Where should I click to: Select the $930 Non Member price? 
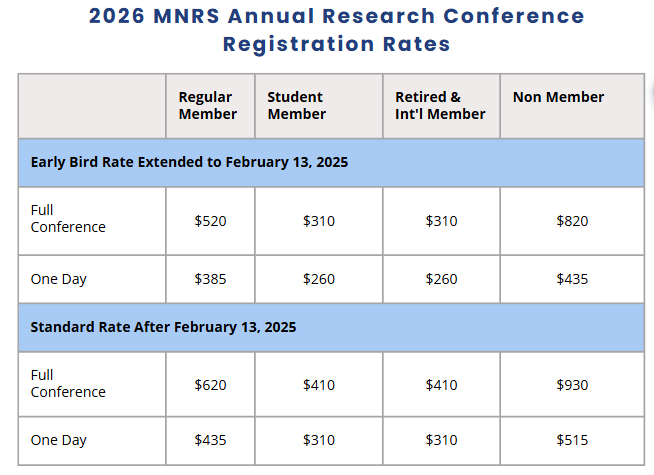(572, 385)
